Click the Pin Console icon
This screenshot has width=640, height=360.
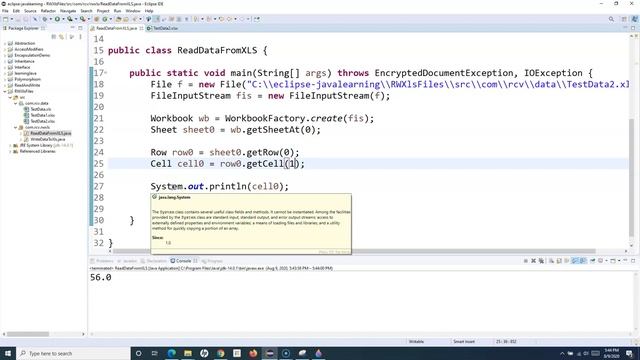592,261
